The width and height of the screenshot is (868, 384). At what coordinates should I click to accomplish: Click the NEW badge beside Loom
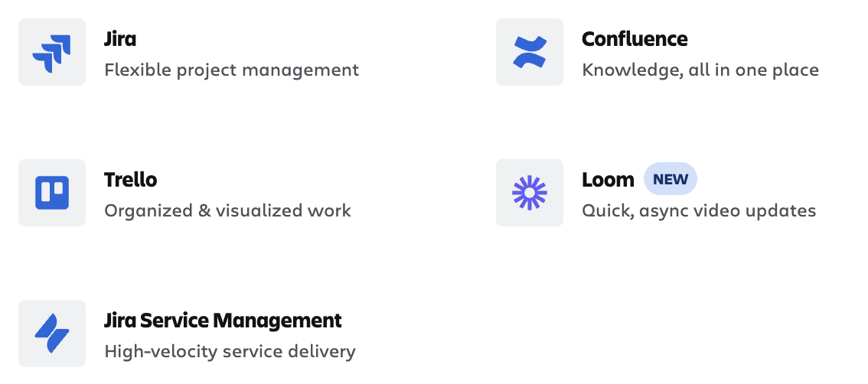(671, 179)
